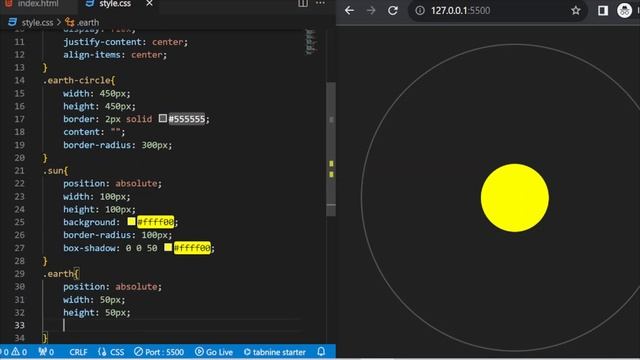Open the background #ffff00 color swatch
Screen dimensions: 640x360
pyautogui.click(x=131, y=221)
